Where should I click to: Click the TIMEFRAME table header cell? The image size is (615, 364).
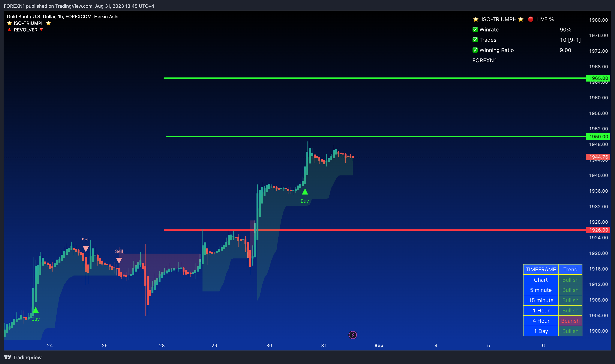(x=541, y=269)
